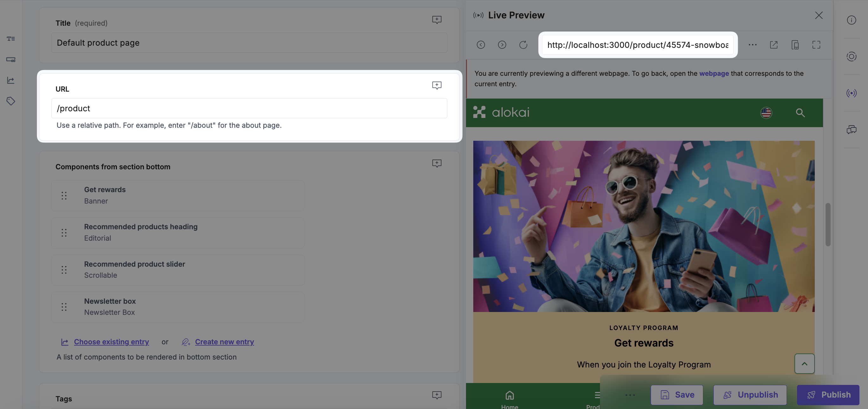Click the URL-style icon in left sidebar
This screenshot has width=868, height=409.
11,60
